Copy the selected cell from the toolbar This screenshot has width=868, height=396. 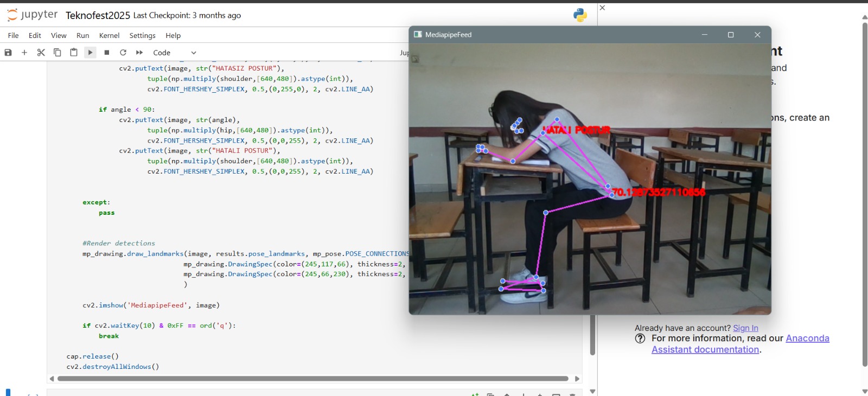pyautogui.click(x=57, y=53)
